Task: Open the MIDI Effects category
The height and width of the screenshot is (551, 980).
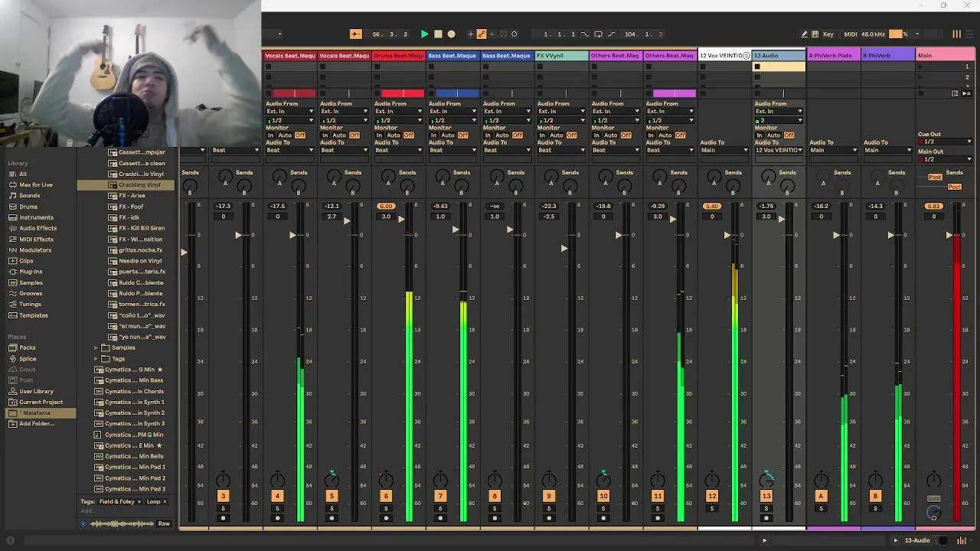Action: (36, 239)
